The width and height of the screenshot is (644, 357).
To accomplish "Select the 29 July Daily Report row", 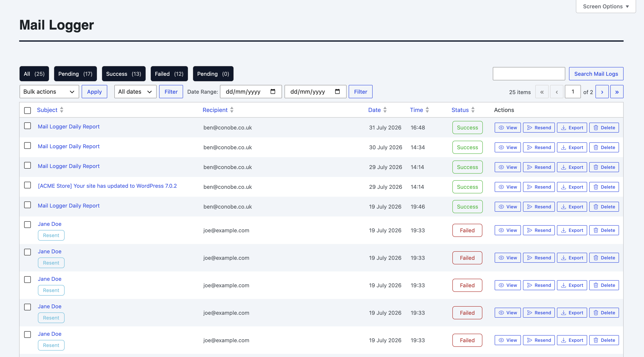I will tap(27, 165).
